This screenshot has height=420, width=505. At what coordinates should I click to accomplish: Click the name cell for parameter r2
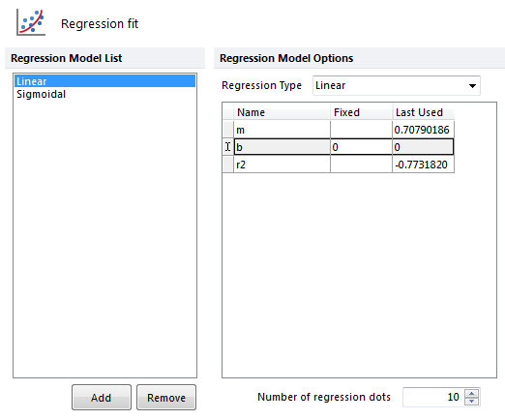point(282,165)
